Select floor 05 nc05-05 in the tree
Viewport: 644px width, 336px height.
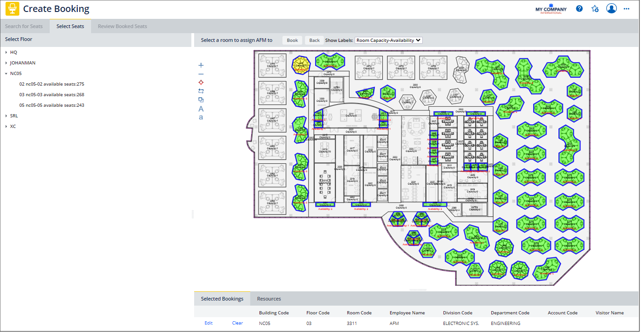point(52,105)
